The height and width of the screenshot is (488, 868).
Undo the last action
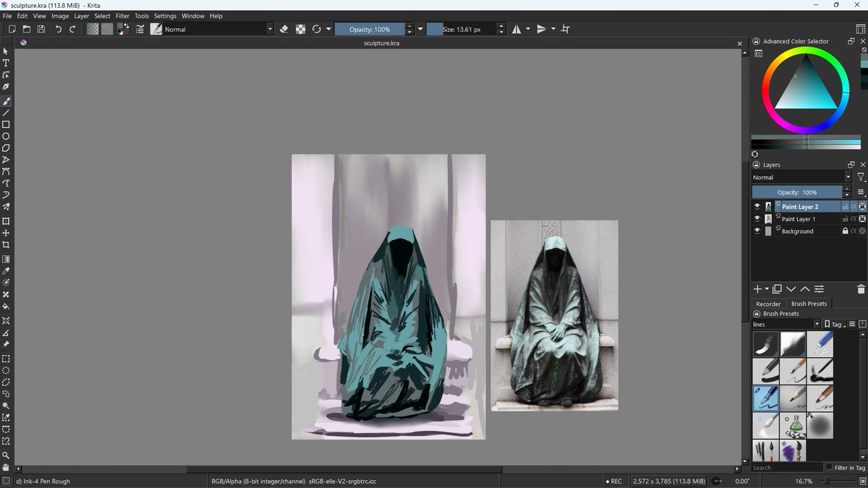pos(59,29)
